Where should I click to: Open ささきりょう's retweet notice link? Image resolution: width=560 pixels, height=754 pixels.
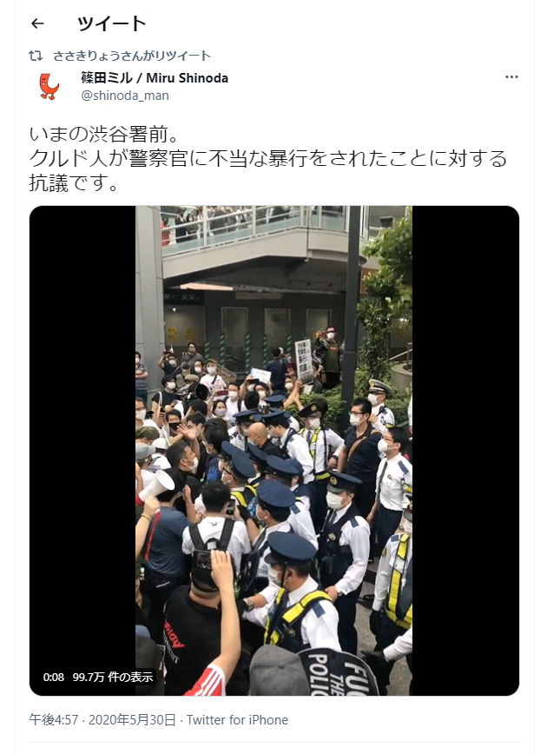point(132,56)
